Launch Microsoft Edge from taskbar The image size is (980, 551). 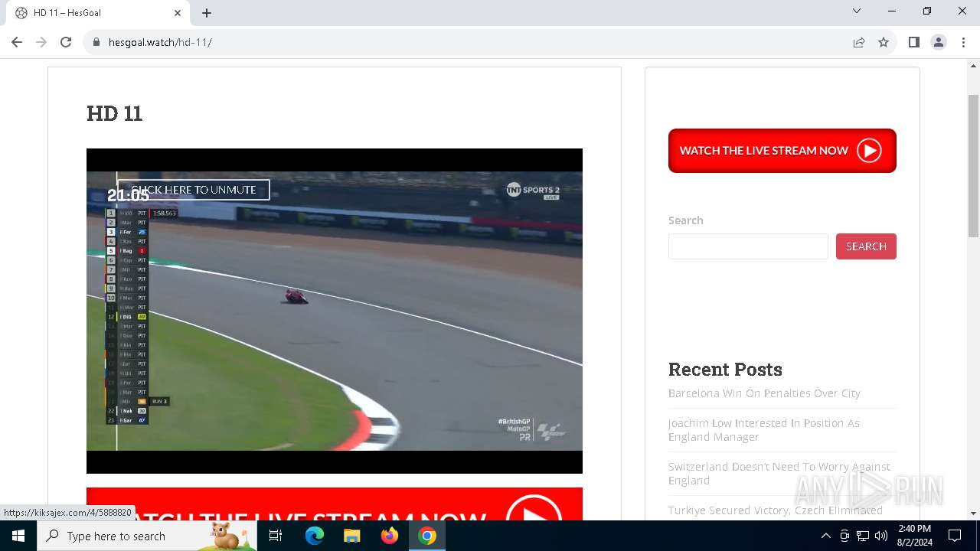(315, 536)
